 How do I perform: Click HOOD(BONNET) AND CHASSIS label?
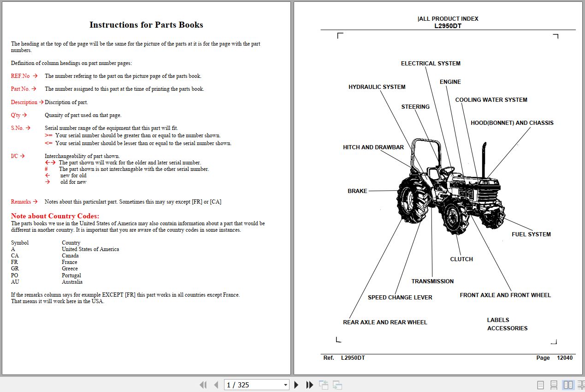tap(512, 123)
